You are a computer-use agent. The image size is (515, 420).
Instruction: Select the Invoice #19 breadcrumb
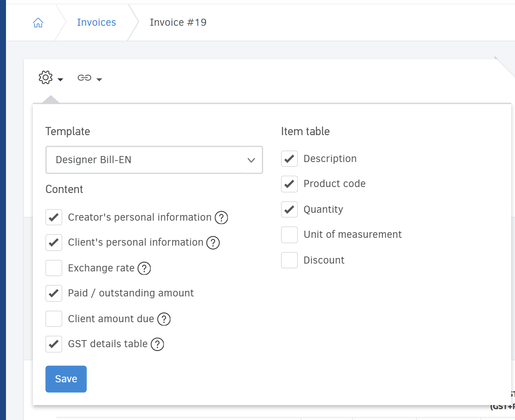[x=178, y=22]
